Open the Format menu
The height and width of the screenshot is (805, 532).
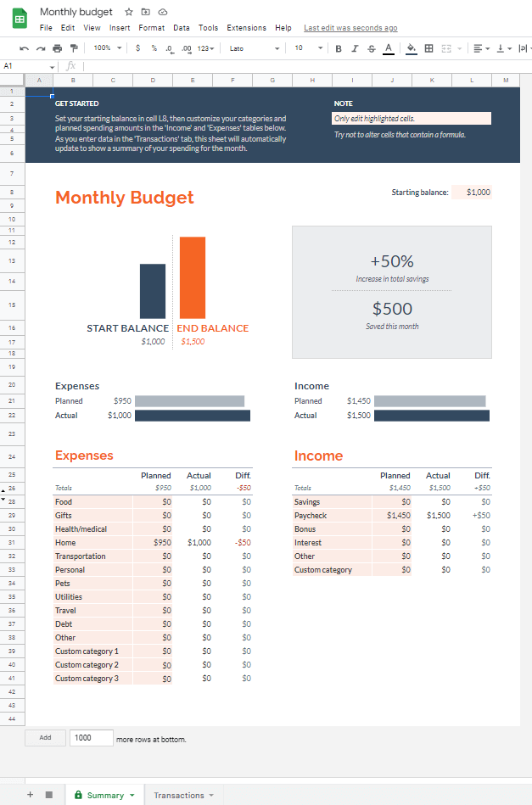152,28
